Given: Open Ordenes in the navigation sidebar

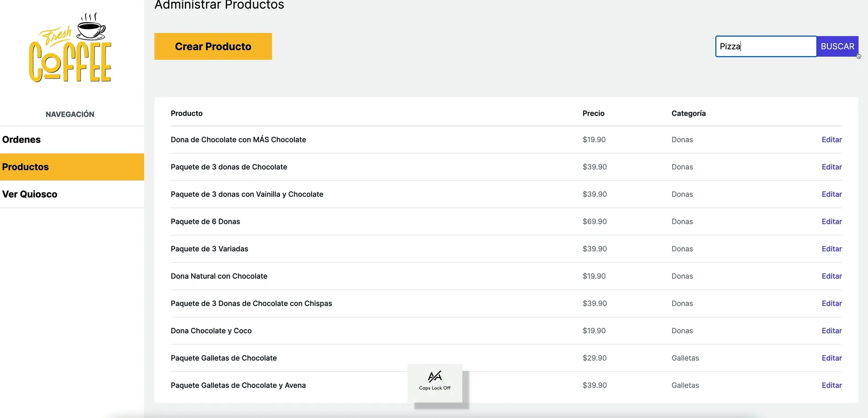Looking at the screenshot, I should click(21, 140).
